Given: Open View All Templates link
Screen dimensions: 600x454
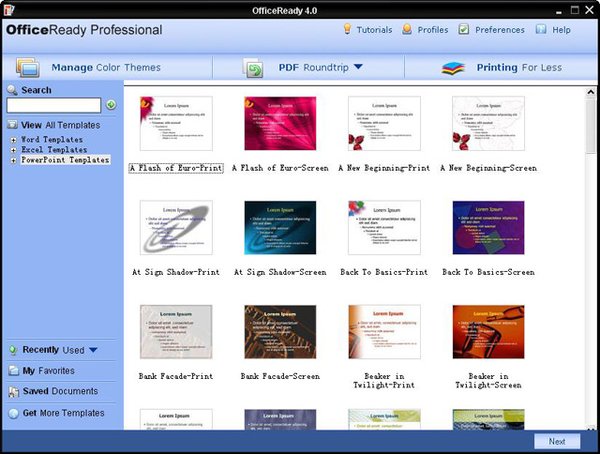Looking at the screenshot, I should (x=60, y=125).
